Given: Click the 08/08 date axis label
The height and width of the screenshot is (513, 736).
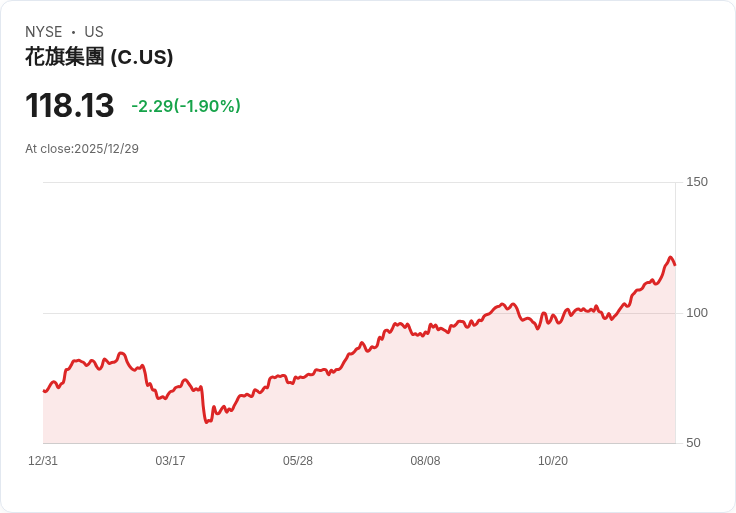Looking at the screenshot, I should [x=425, y=460].
